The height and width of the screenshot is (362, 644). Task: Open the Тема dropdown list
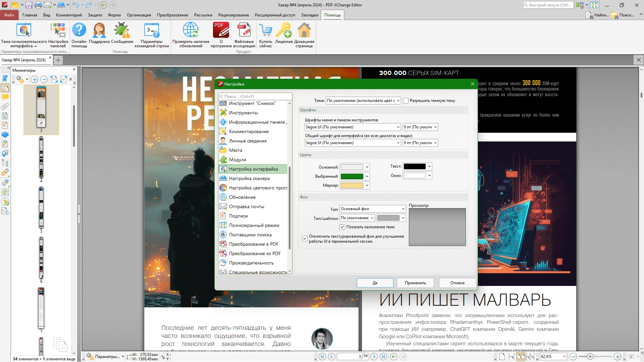363,101
